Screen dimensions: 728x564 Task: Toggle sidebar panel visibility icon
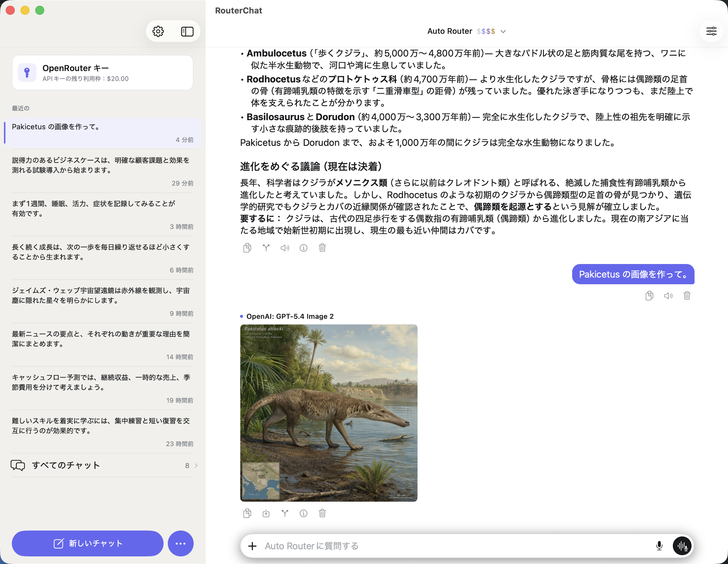point(187,31)
